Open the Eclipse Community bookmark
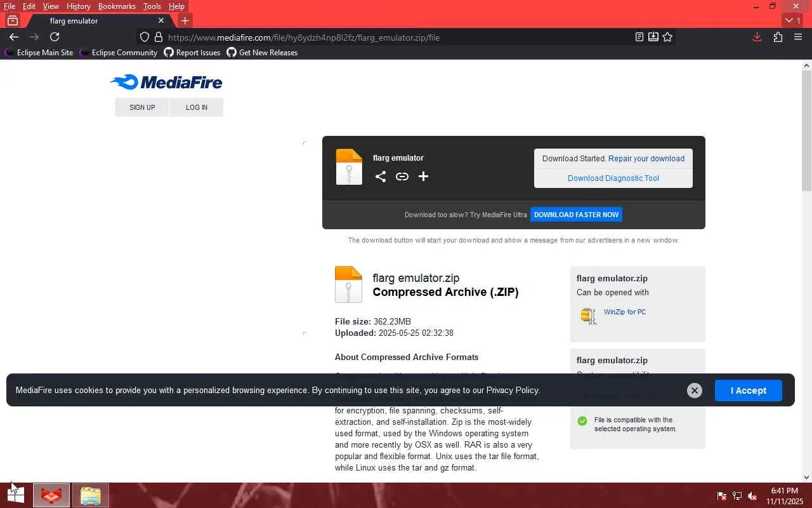This screenshot has width=812, height=508. tap(119, 53)
